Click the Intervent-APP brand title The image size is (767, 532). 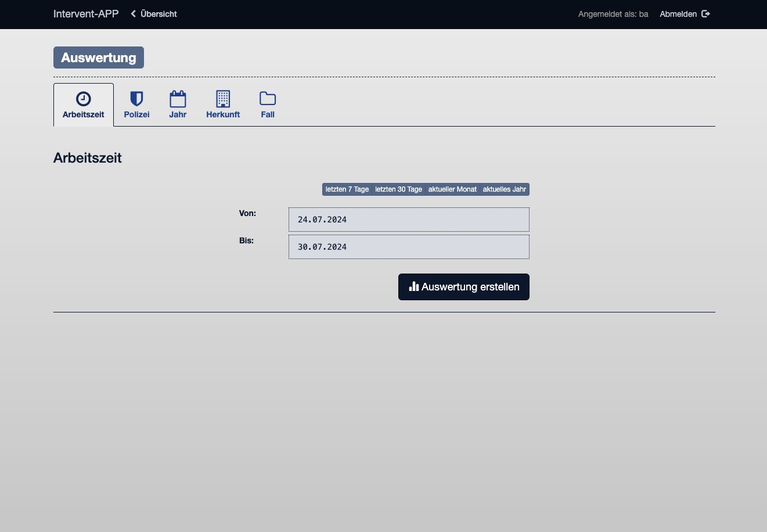click(86, 14)
